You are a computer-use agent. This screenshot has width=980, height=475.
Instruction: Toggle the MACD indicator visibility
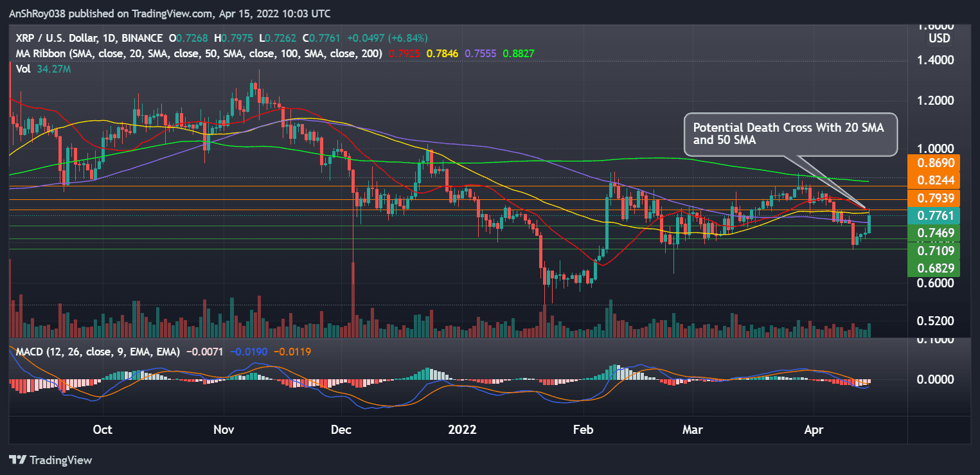click(x=30, y=351)
